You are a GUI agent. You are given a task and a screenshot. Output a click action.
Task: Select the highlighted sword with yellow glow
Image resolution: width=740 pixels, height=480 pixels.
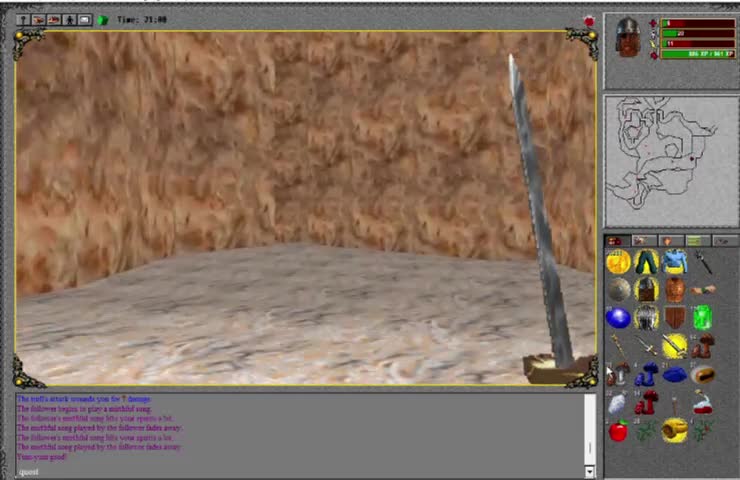pyautogui.click(x=675, y=346)
